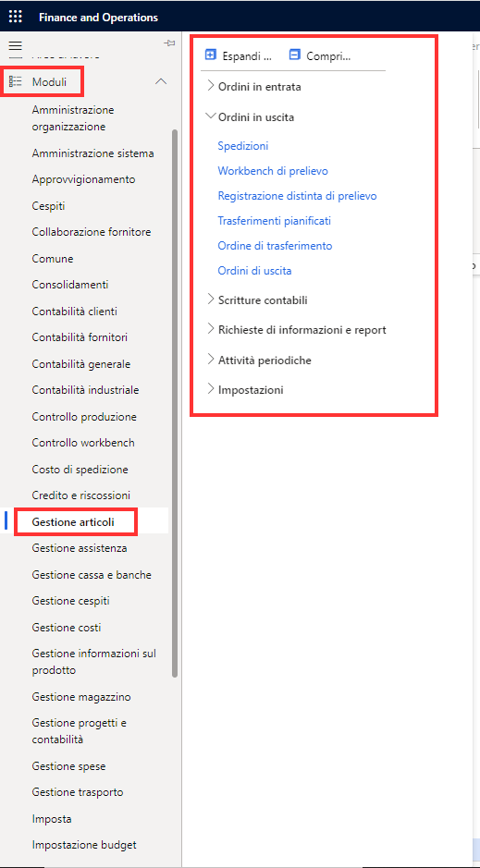This screenshot has height=868, width=480.
Task: Open Comune module
Action: tap(53, 259)
